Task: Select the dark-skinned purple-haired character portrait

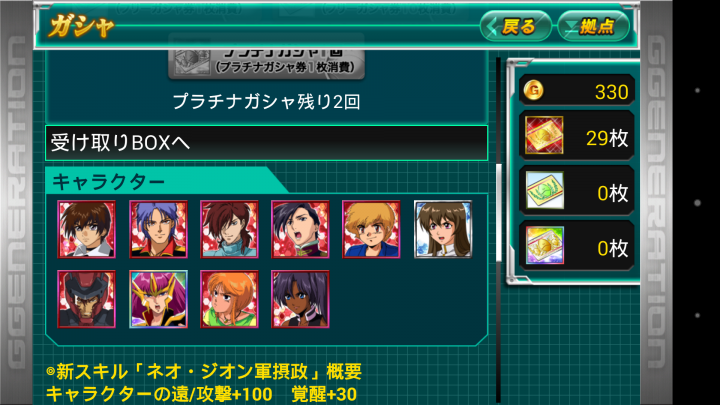Action: point(300,299)
